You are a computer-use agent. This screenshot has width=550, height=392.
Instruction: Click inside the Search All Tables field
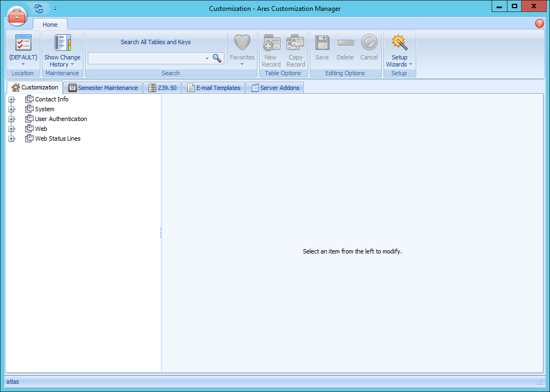point(146,58)
